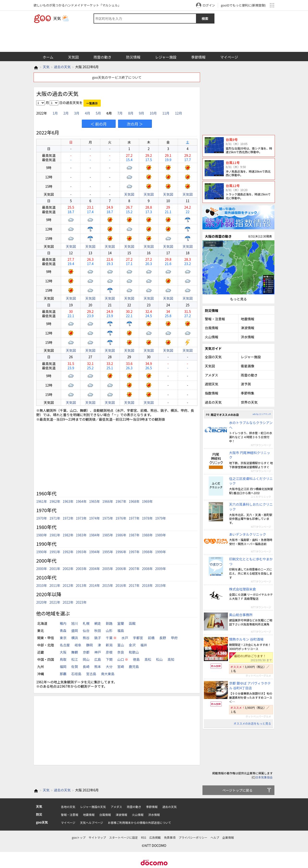Click ページトップに戻る button
Viewport: 308px width, 868px height.
(238, 790)
